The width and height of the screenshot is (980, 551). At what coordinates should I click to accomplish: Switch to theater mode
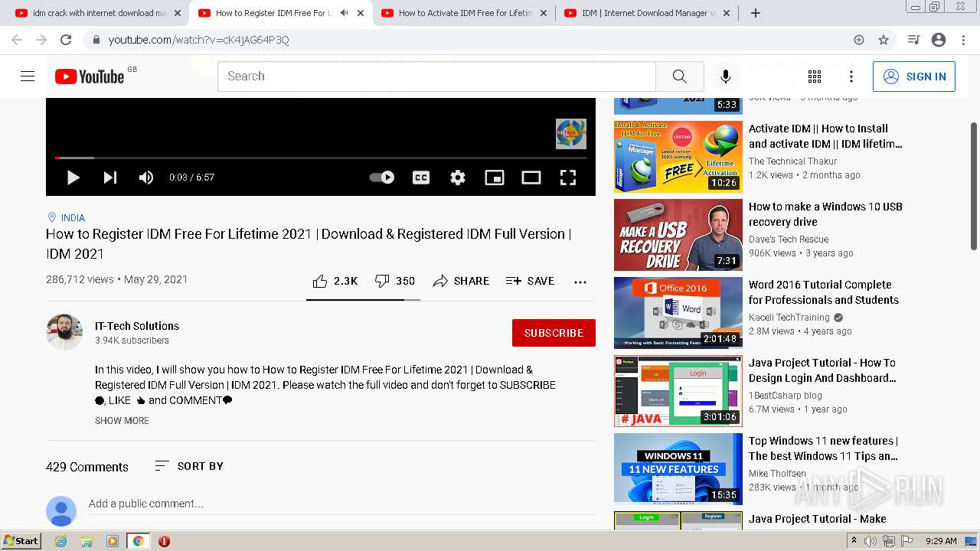(531, 178)
